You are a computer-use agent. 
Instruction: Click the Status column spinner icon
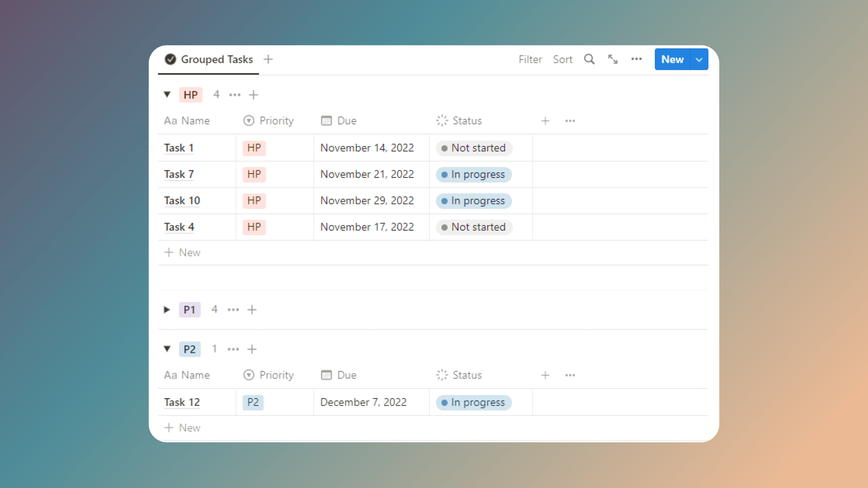coord(441,120)
